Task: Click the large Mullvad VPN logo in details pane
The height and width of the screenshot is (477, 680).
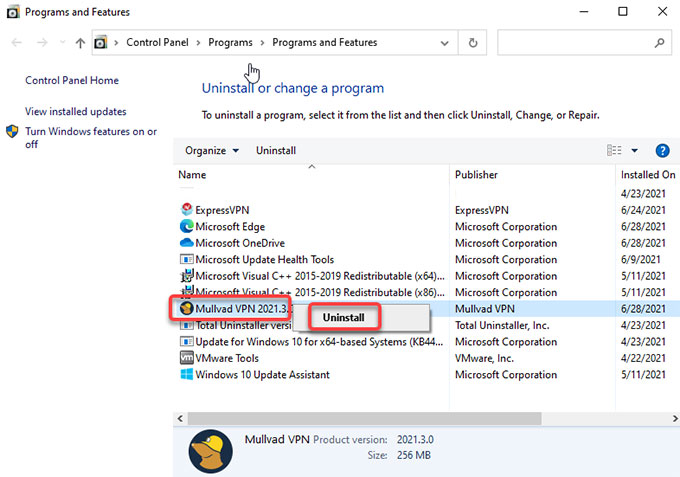Action: coord(210,451)
